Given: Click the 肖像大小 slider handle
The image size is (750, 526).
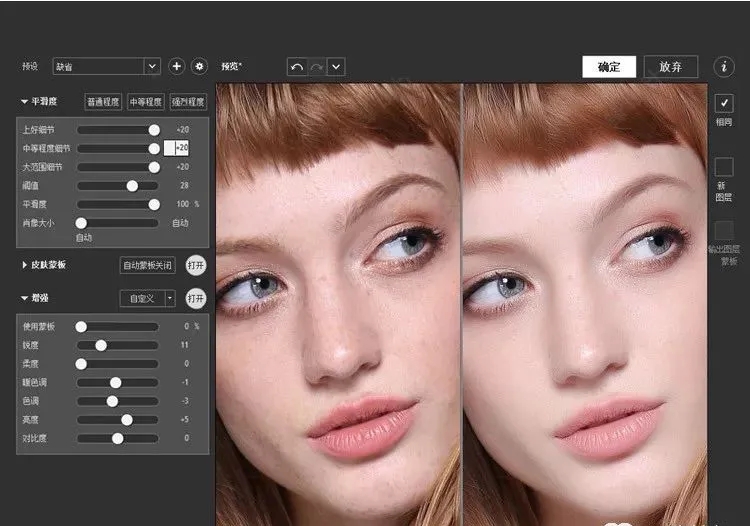Looking at the screenshot, I should (x=81, y=223).
